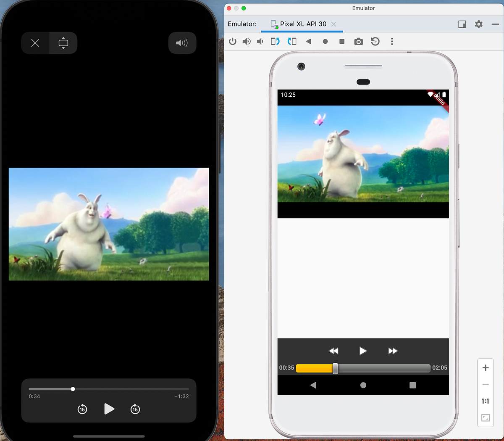Power off the emulator via power icon

coord(232,41)
